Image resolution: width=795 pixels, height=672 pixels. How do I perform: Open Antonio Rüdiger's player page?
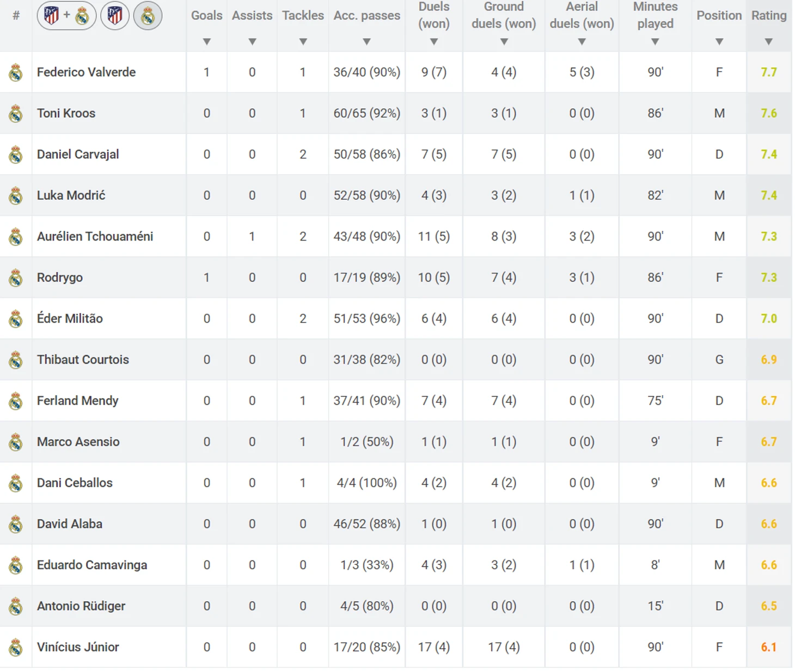81,606
